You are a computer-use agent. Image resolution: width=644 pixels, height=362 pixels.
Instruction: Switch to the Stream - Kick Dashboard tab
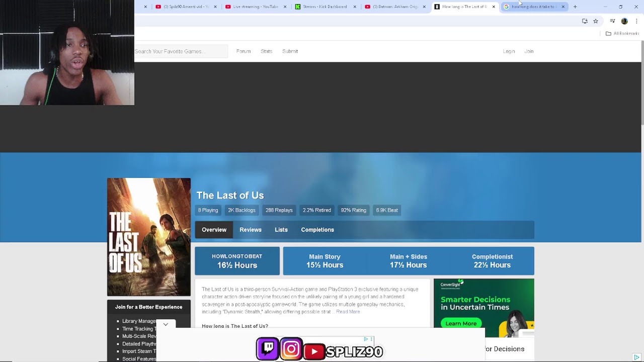(321, 7)
